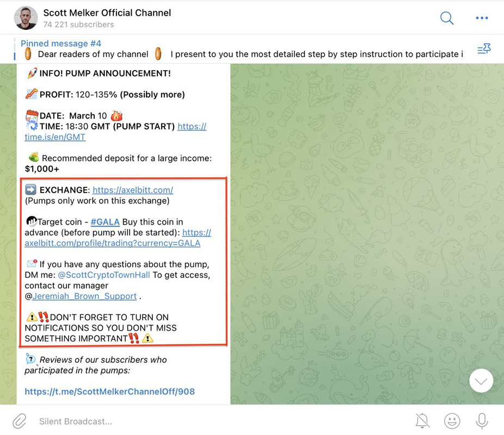Click scroll-to-bottom chevron button
Image resolution: width=504 pixels, height=435 pixels.
pos(481,381)
